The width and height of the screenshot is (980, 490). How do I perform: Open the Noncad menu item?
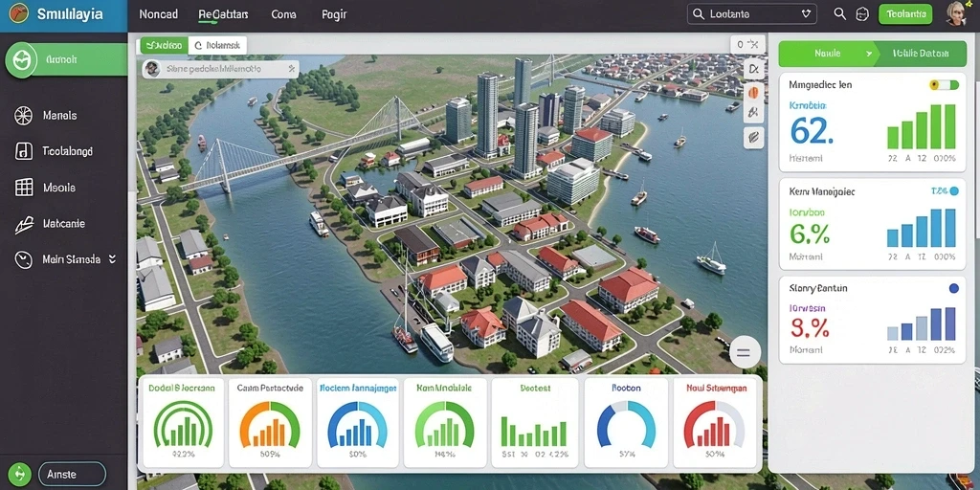click(158, 14)
